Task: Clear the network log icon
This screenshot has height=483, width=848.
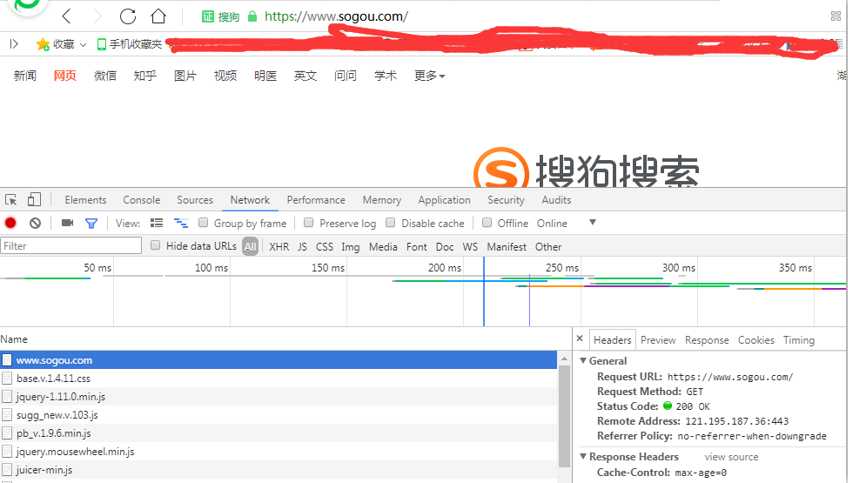Action: pos(35,223)
